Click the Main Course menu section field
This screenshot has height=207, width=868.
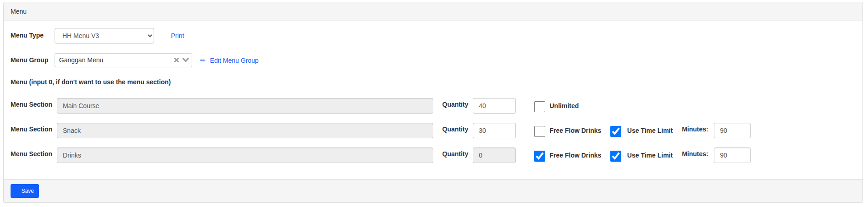(x=245, y=106)
